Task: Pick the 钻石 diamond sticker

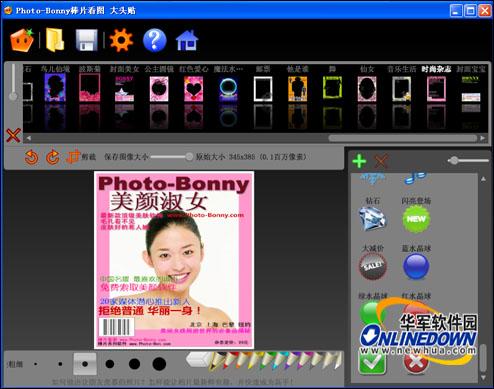Action: coord(372,218)
